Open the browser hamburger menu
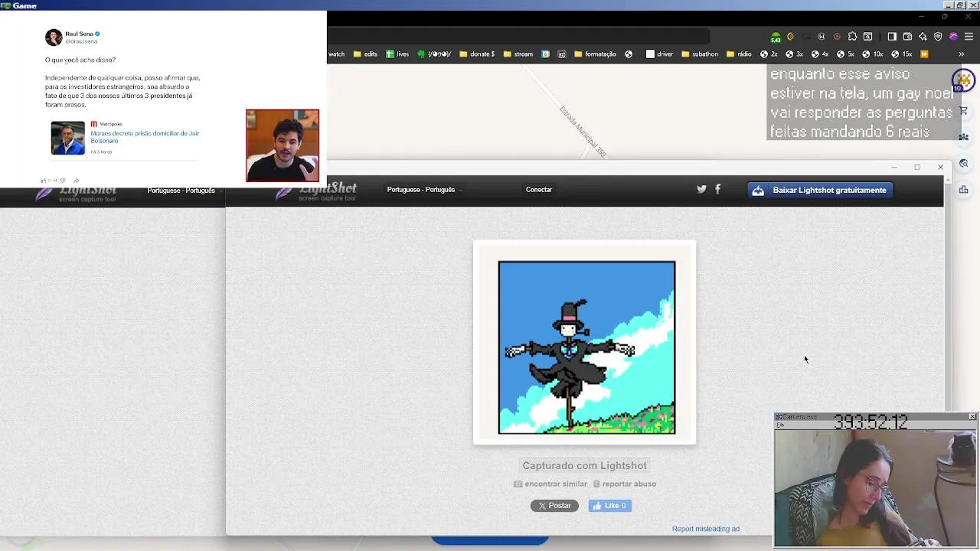Viewport: 980px width, 551px height. coord(969,37)
